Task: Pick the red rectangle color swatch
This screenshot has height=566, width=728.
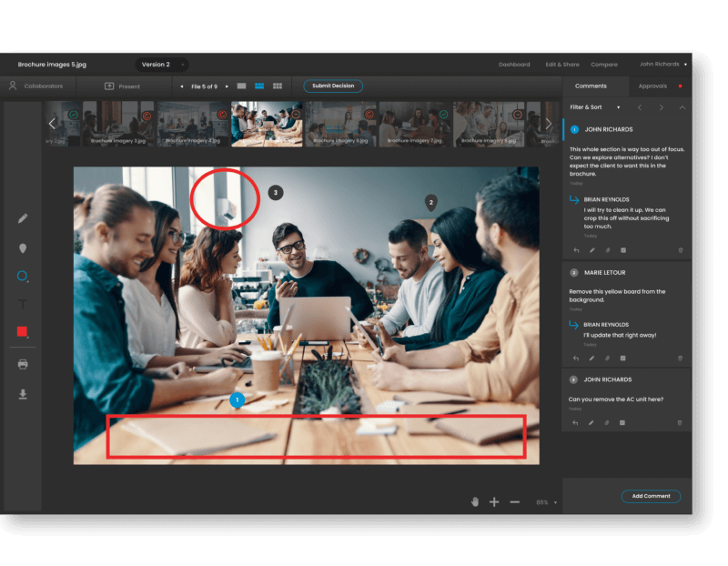Action: (23, 333)
